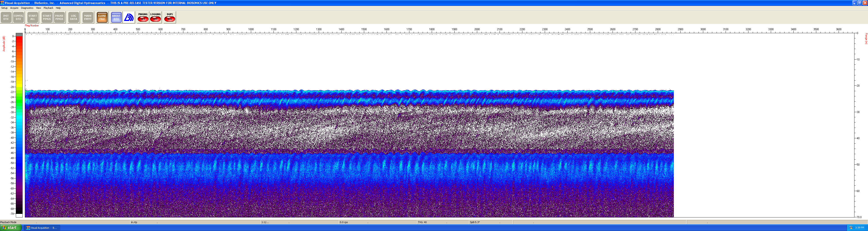Open ABOUT DTX info

(116, 17)
